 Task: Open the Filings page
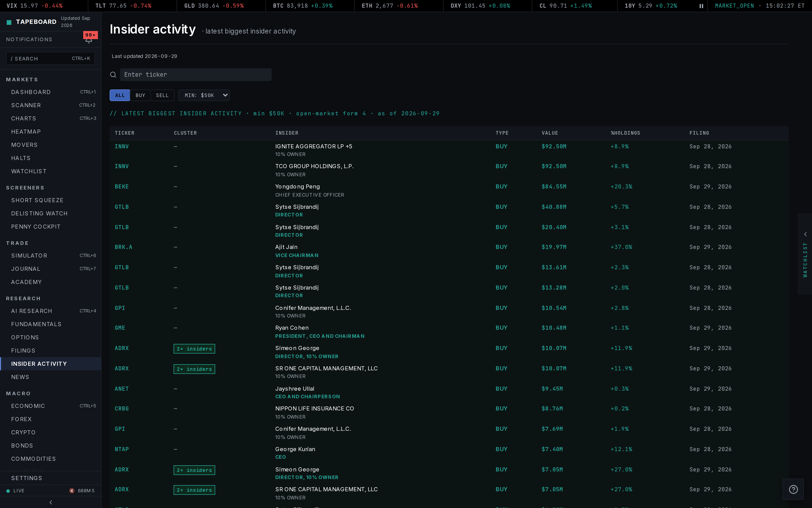(x=51, y=351)
